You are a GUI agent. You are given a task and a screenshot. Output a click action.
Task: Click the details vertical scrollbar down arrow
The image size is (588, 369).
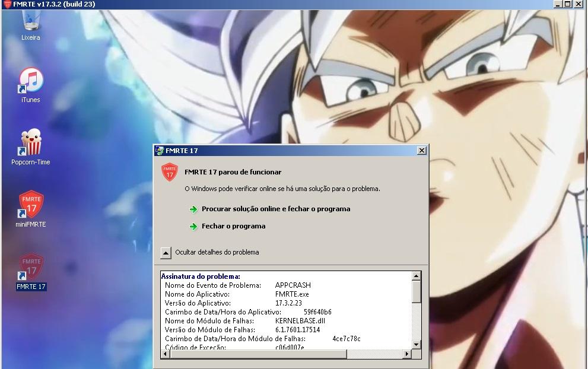pos(416,344)
